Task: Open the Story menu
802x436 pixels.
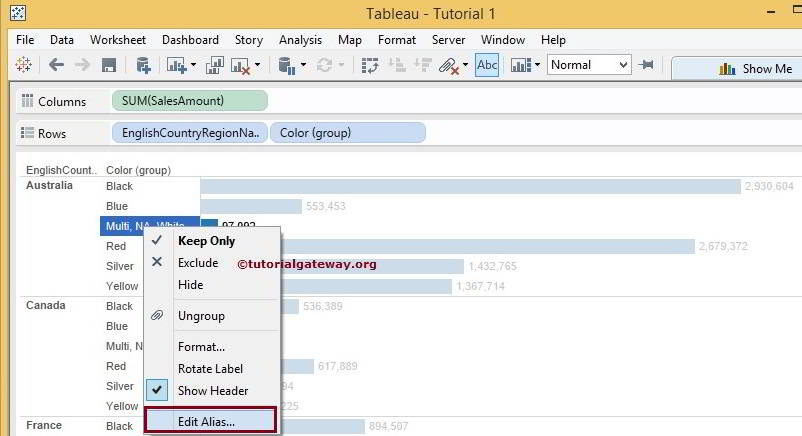Action: pos(249,40)
